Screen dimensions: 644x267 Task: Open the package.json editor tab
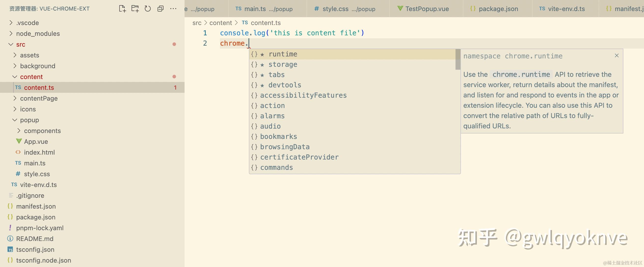498,9
